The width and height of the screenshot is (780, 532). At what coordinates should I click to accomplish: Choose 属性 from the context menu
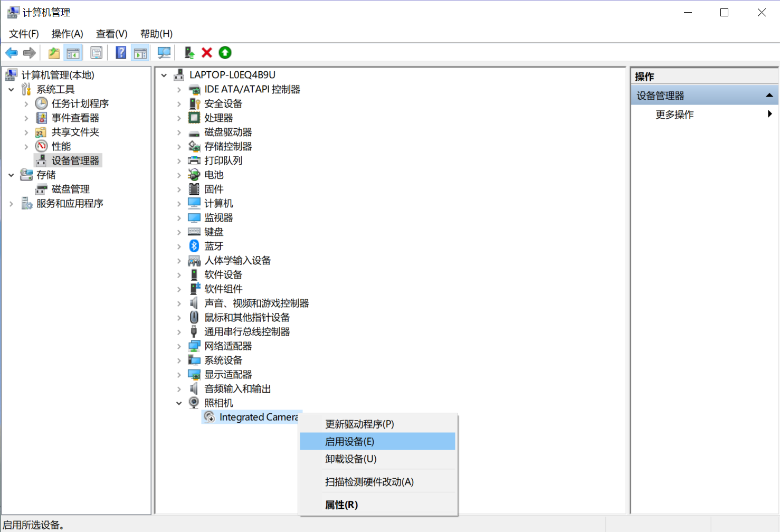pos(341,505)
